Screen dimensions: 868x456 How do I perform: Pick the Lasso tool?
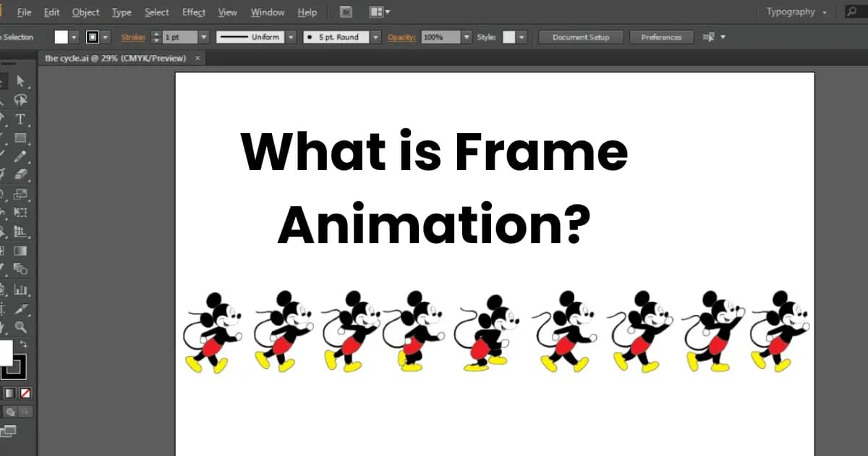(21, 100)
